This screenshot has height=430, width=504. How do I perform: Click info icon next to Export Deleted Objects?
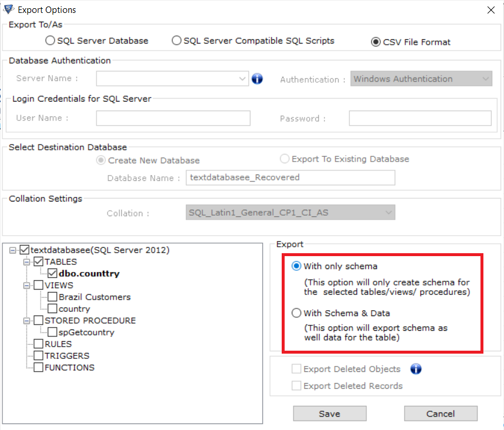click(x=416, y=369)
